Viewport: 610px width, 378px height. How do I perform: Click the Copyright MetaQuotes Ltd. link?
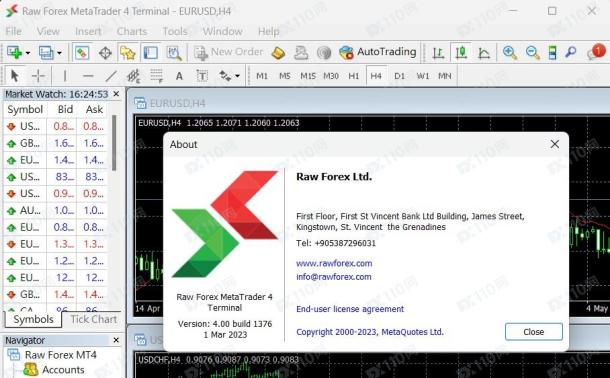tap(370, 332)
